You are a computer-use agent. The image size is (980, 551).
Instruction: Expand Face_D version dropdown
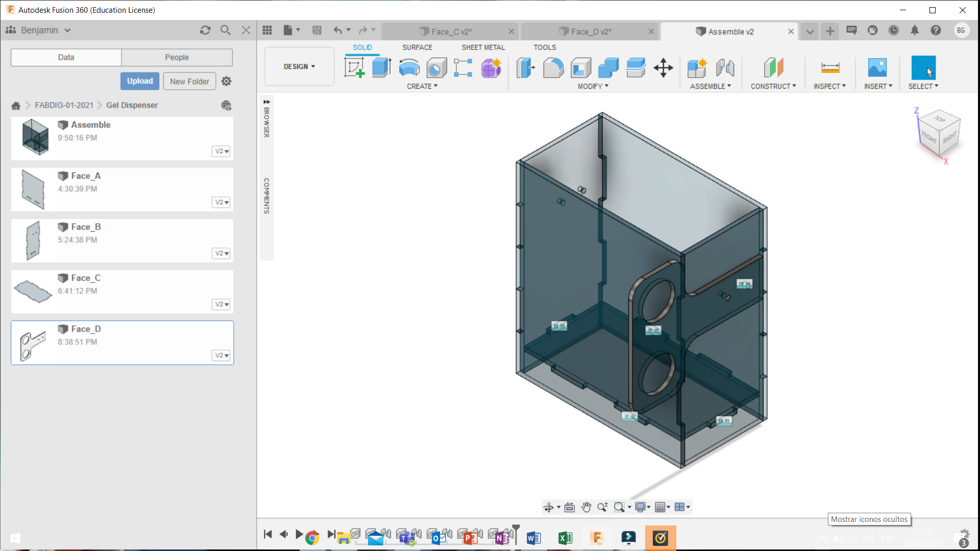(x=221, y=355)
